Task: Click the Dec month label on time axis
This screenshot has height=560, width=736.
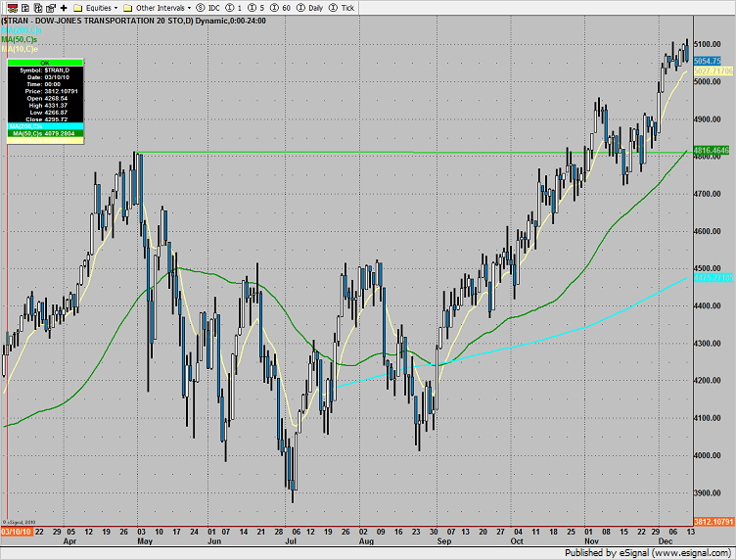Action: [x=666, y=541]
